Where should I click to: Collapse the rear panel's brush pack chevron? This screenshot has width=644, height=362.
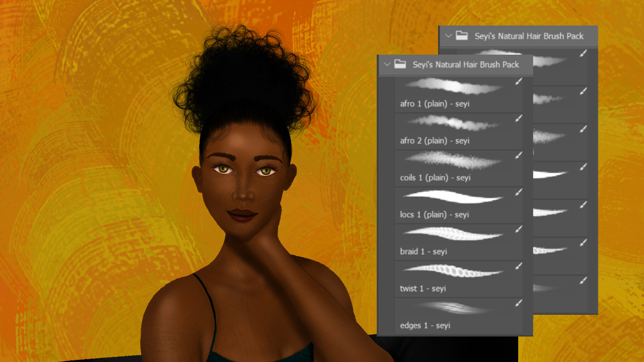[x=448, y=36]
